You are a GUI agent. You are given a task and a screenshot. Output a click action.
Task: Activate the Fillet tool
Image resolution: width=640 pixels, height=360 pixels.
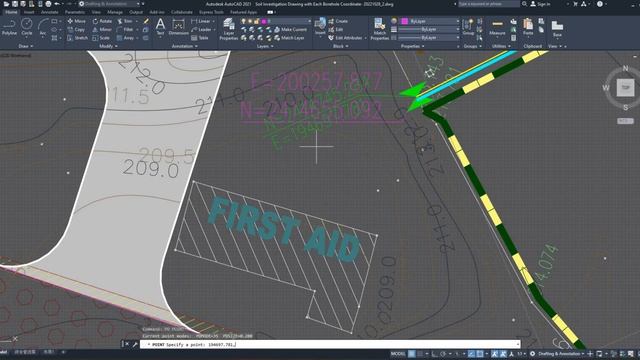(125, 29)
